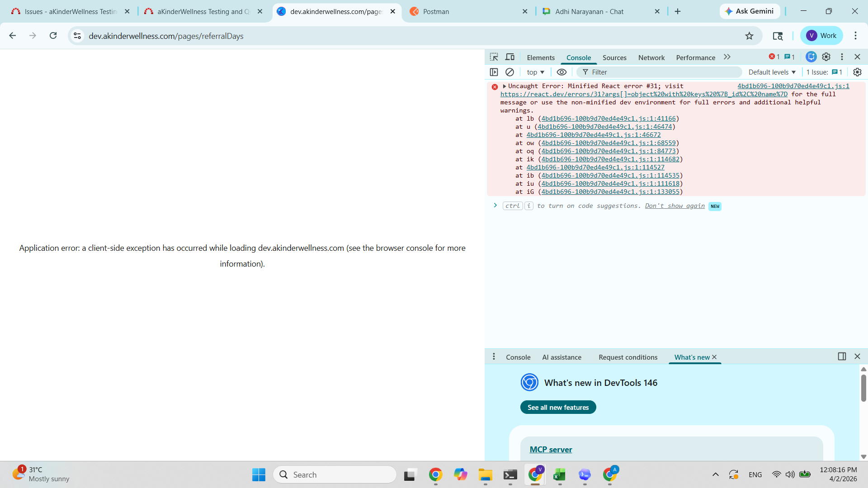Open the top JavaScript context dropdown
The width and height of the screenshot is (868, 488).
click(535, 72)
